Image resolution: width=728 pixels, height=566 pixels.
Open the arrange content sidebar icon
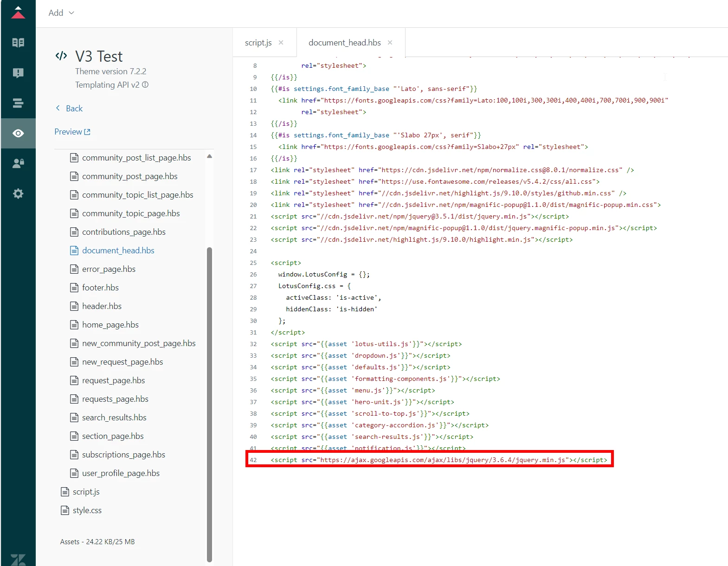tap(18, 103)
